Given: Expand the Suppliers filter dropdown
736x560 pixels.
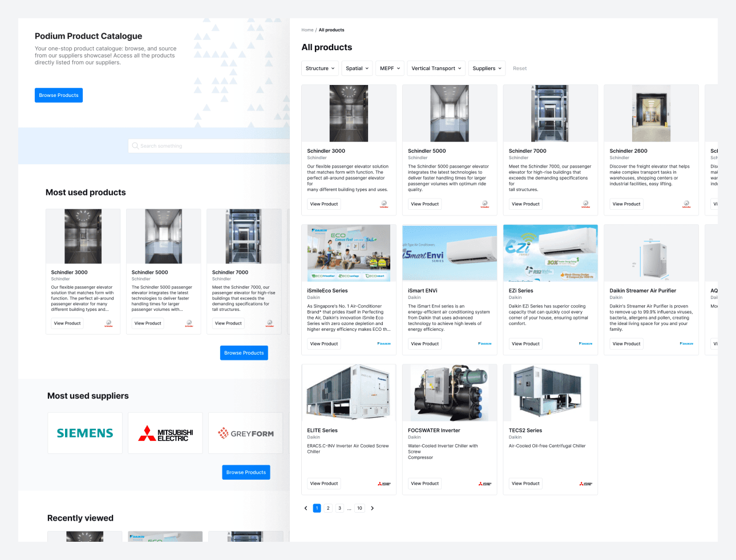Looking at the screenshot, I should (x=487, y=68).
